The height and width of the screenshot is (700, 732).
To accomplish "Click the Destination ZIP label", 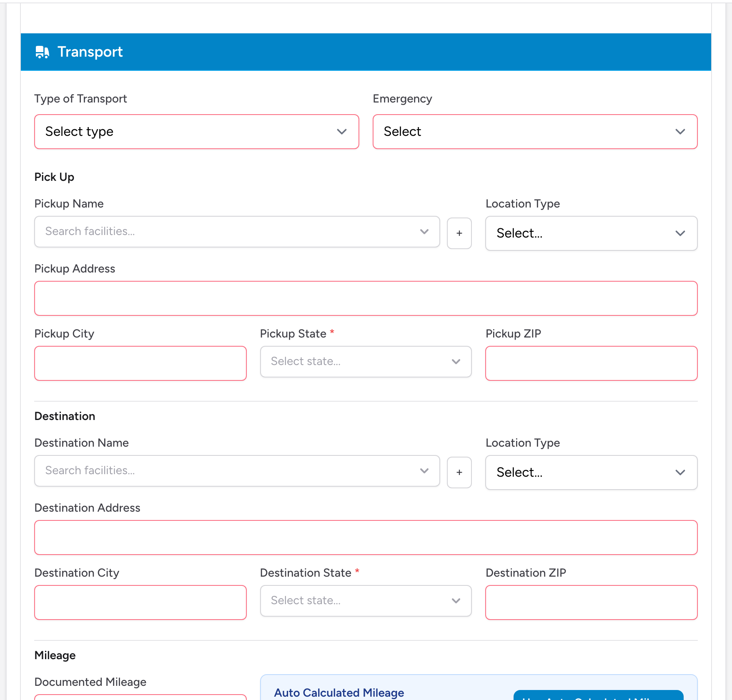I will point(526,573).
